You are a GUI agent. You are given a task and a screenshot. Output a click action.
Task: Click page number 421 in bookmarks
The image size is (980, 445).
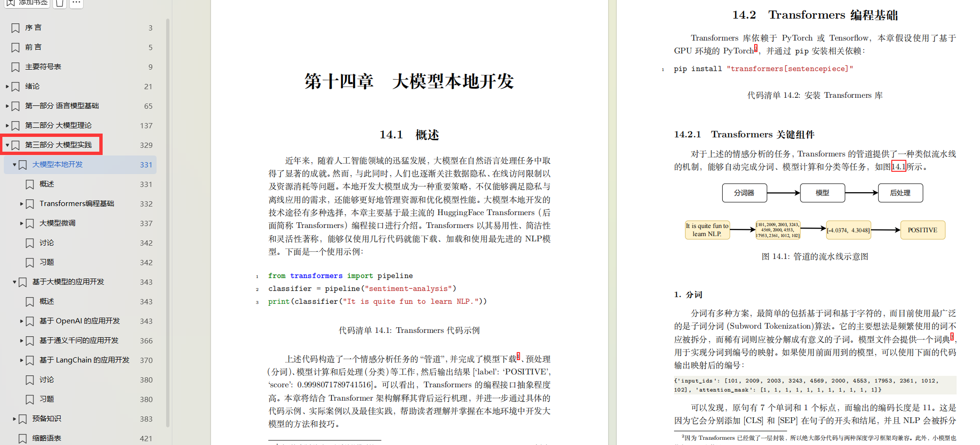[x=146, y=438]
